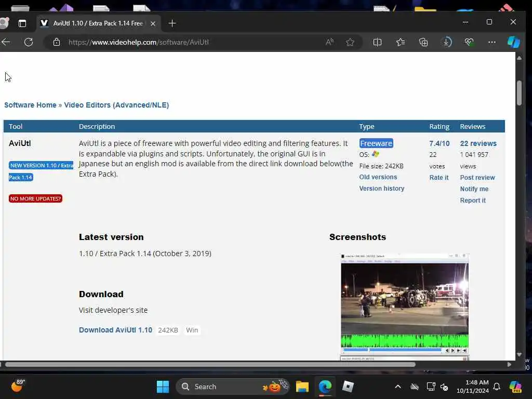The image size is (532, 399).
Task: Click the horizontal page scrollbar
Action: [210, 364]
